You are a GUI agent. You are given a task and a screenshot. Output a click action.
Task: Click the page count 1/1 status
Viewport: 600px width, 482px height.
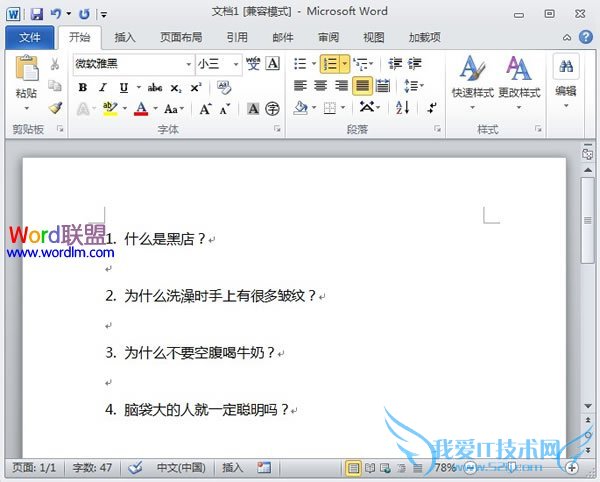tap(34, 467)
